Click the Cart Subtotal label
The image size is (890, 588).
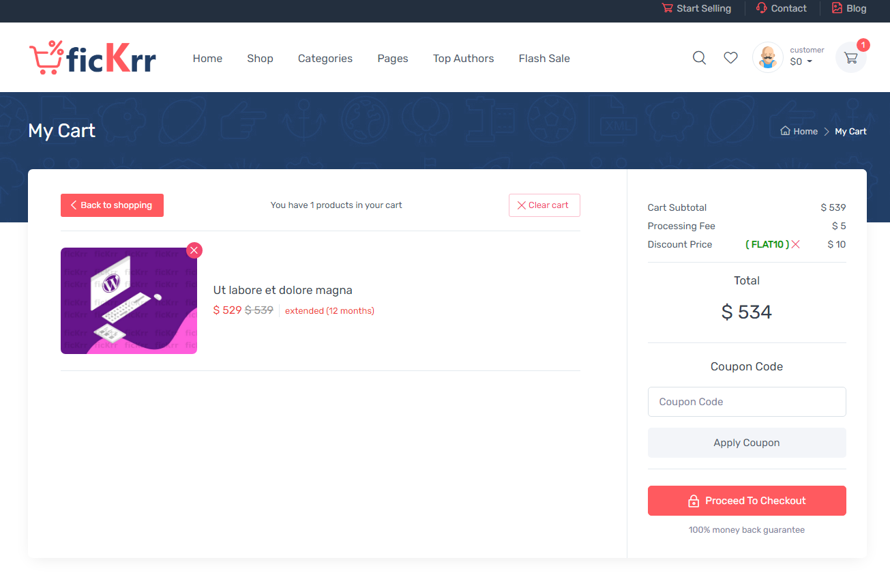[677, 207]
